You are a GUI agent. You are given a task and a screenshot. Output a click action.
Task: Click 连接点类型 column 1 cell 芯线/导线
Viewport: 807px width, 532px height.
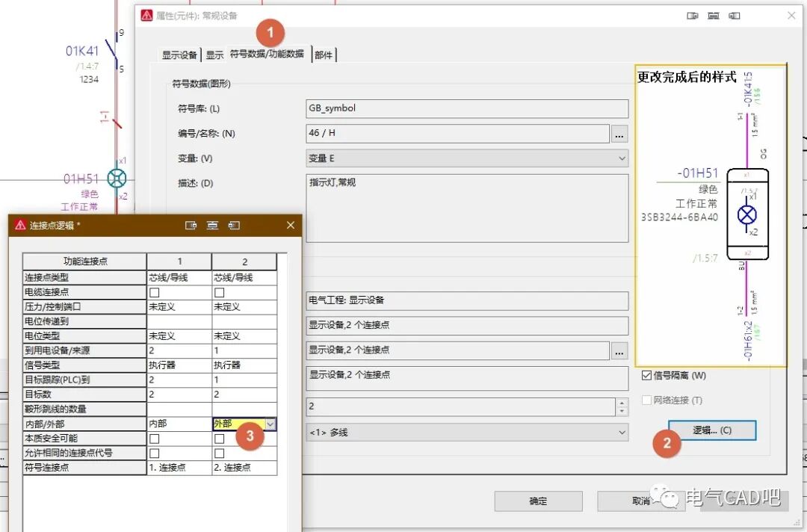pos(179,278)
